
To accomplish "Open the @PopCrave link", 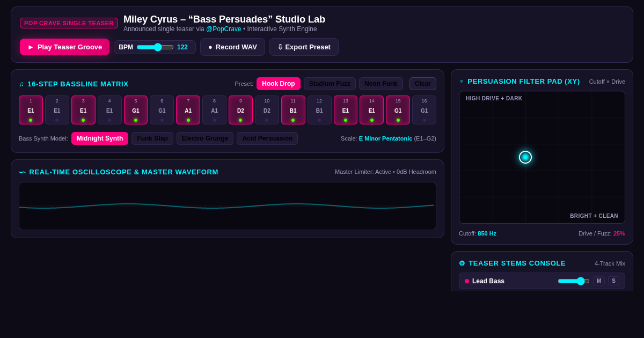I will click(x=224, y=29).
